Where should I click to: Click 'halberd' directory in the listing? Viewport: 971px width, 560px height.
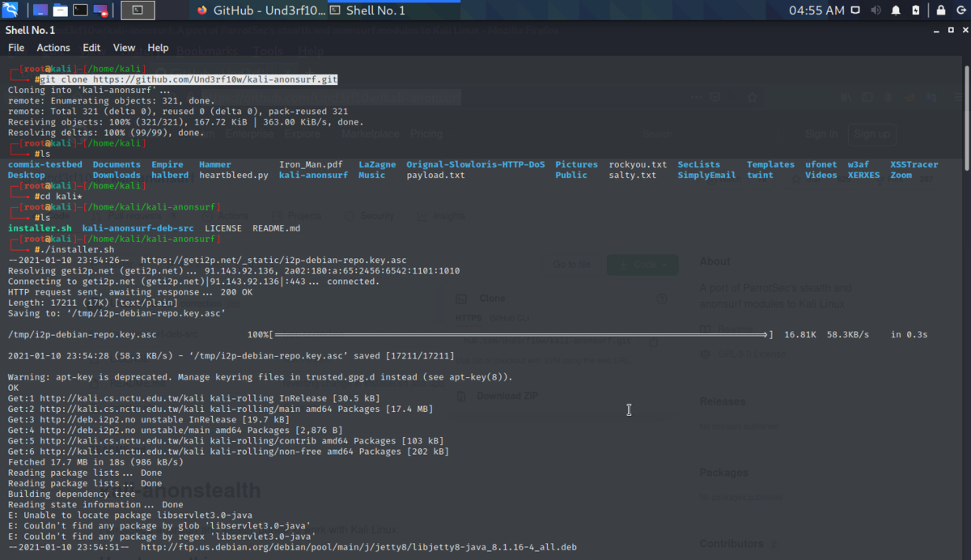click(x=170, y=175)
